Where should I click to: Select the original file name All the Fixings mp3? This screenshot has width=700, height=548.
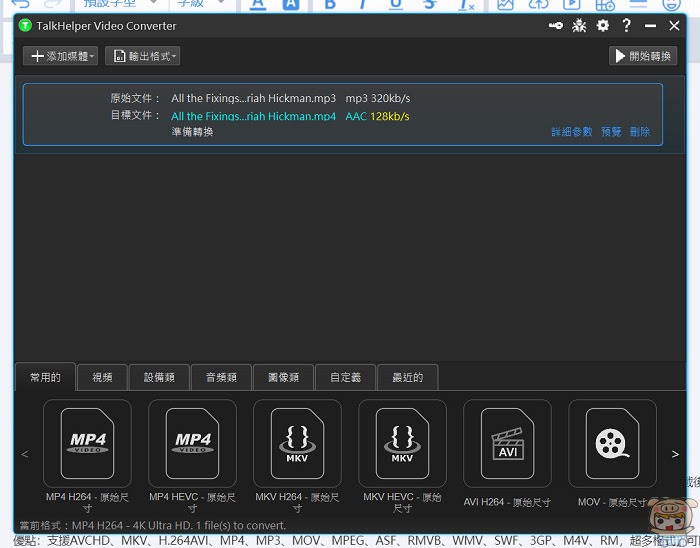253,98
